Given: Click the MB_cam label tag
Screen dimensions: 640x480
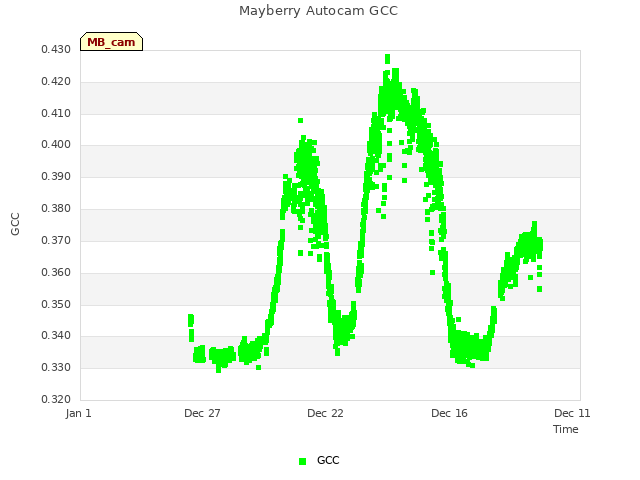Looking at the screenshot, I should coord(111,42).
